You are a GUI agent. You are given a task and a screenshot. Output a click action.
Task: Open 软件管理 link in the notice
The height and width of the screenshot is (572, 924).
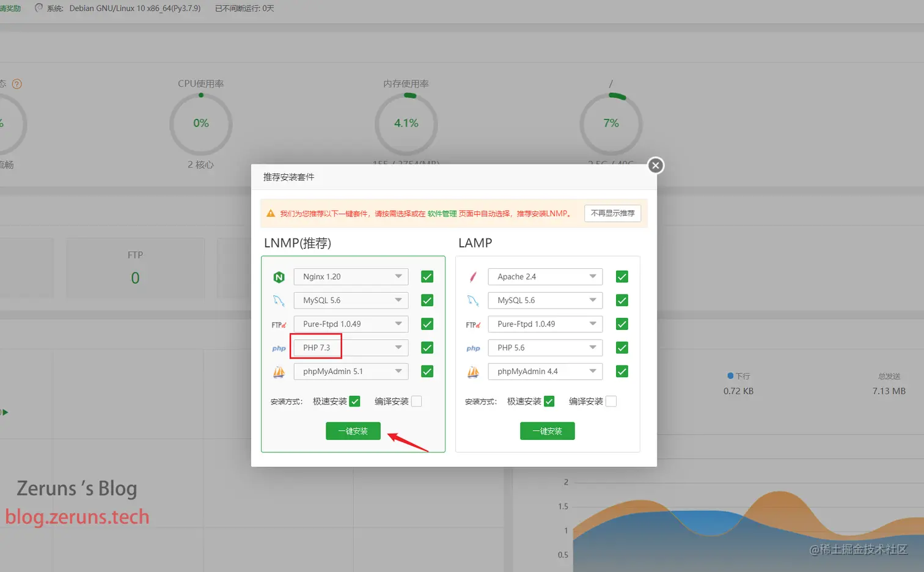click(442, 214)
